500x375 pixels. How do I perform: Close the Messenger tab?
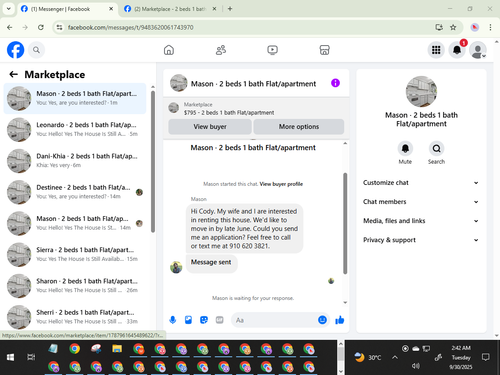pos(111,9)
